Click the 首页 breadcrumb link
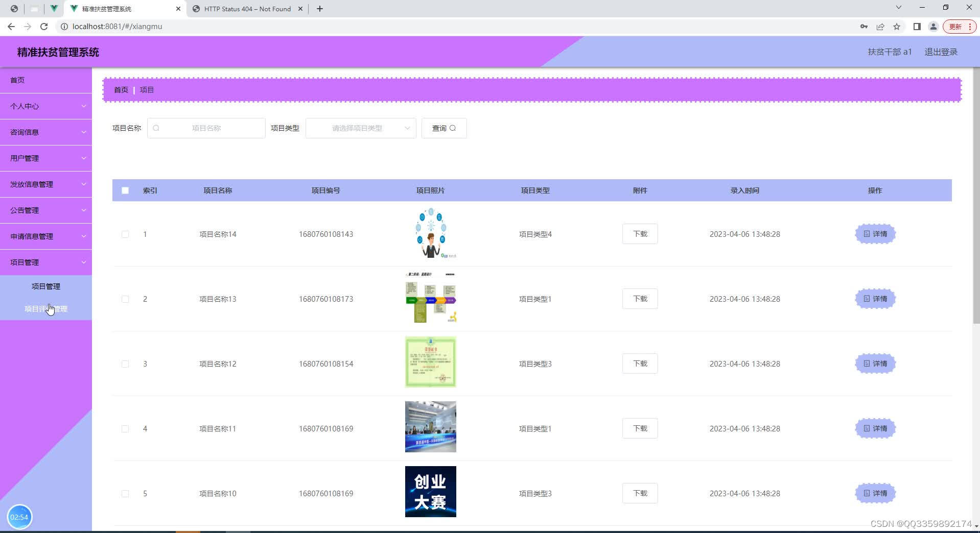Image resolution: width=980 pixels, height=533 pixels. (121, 90)
